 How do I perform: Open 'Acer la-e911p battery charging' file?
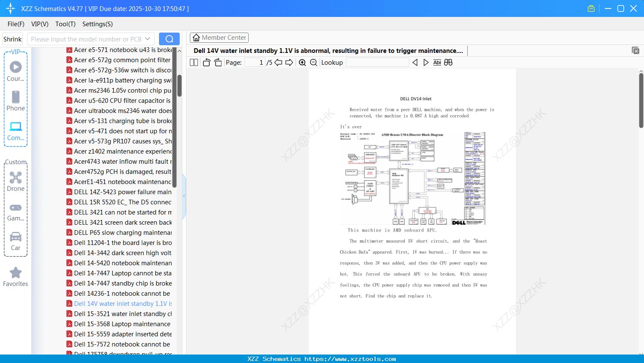pyautogui.click(x=119, y=80)
